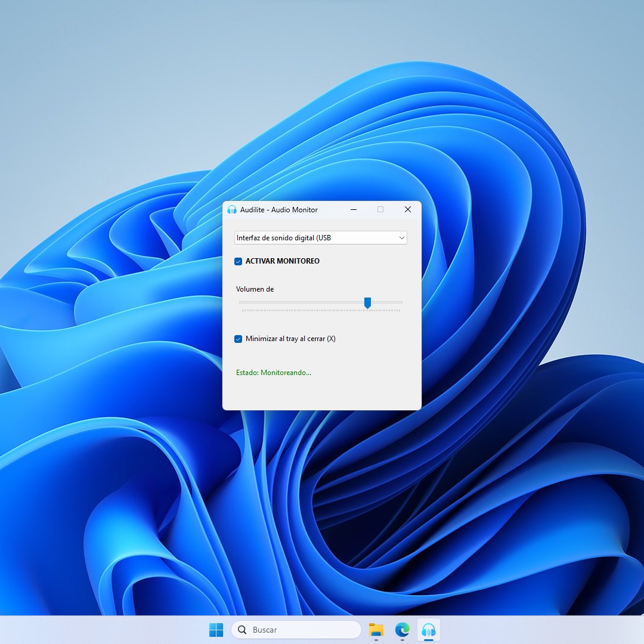Disable the ACTIVAR MONITOREO checkbox

pos(238,261)
